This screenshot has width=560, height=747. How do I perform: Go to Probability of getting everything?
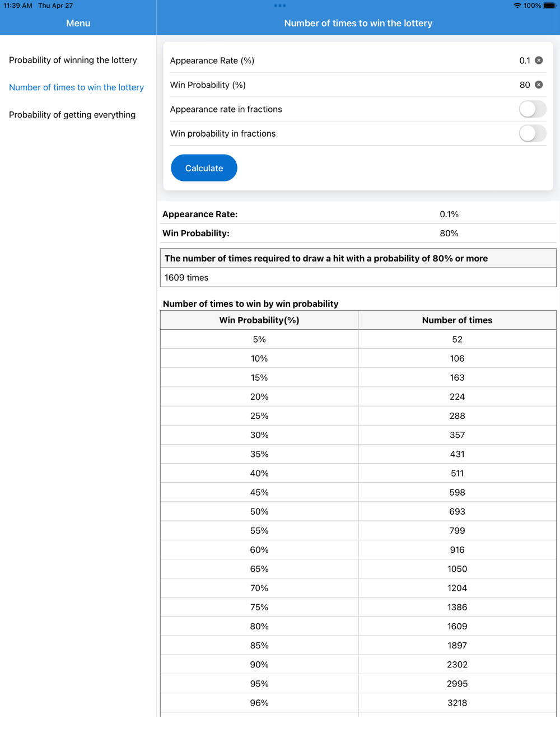(72, 115)
